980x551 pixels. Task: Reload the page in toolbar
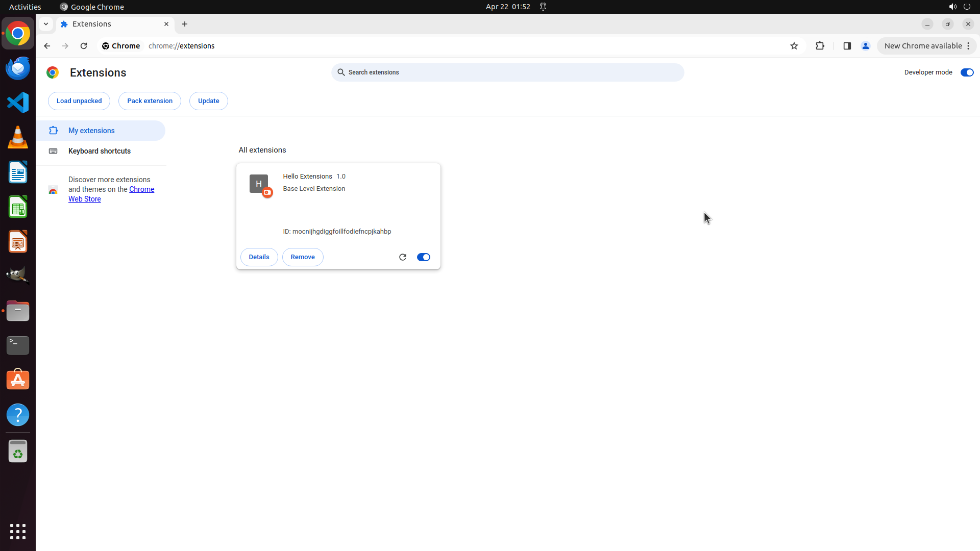click(84, 46)
